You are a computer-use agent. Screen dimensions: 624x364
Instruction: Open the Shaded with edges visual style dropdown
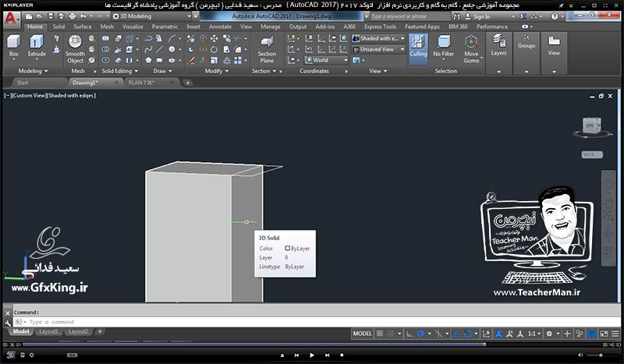click(378, 39)
